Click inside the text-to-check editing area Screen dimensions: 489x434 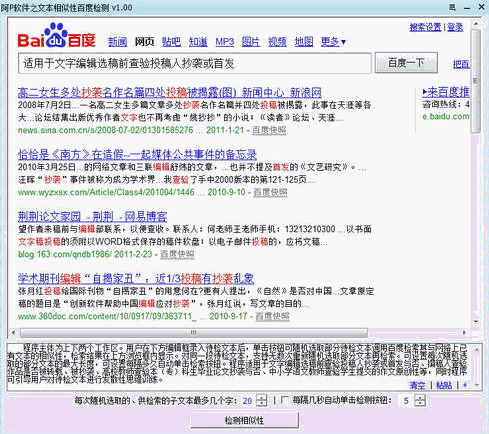(238, 367)
